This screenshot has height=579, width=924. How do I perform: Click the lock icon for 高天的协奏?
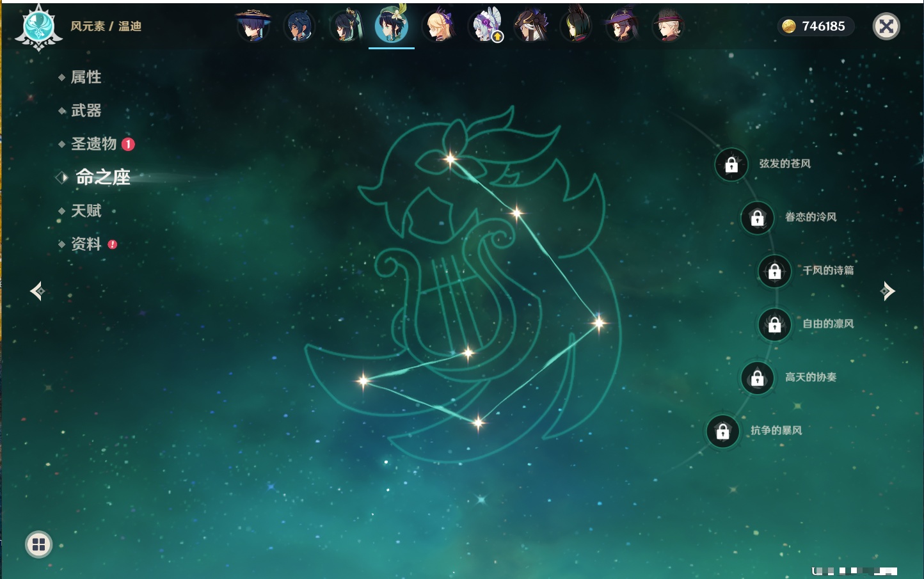click(758, 378)
